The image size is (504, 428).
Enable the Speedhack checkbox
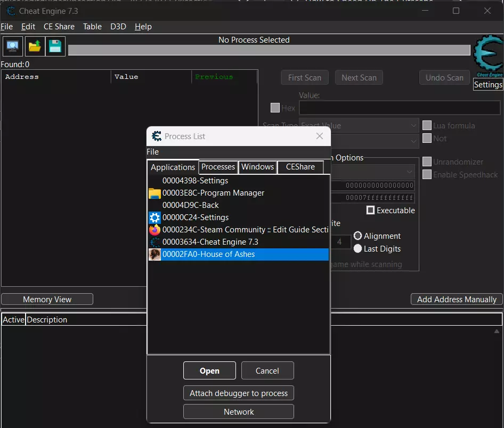point(427,174)
